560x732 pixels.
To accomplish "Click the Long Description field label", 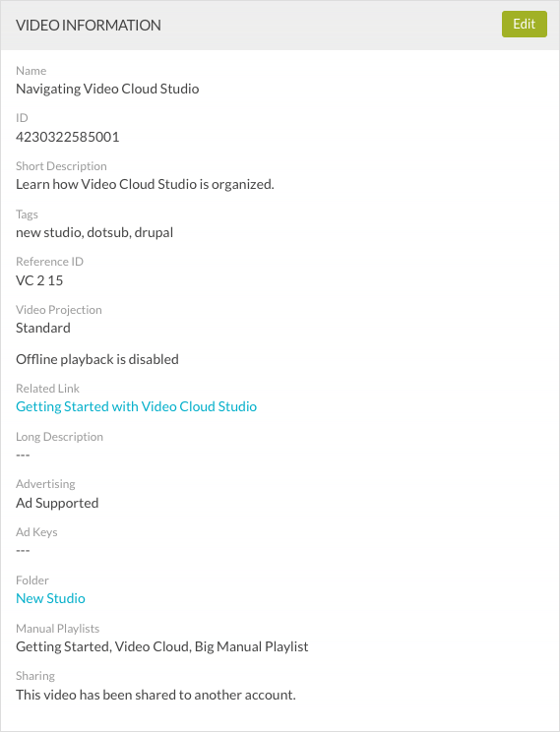I will (x=59, y=437).
